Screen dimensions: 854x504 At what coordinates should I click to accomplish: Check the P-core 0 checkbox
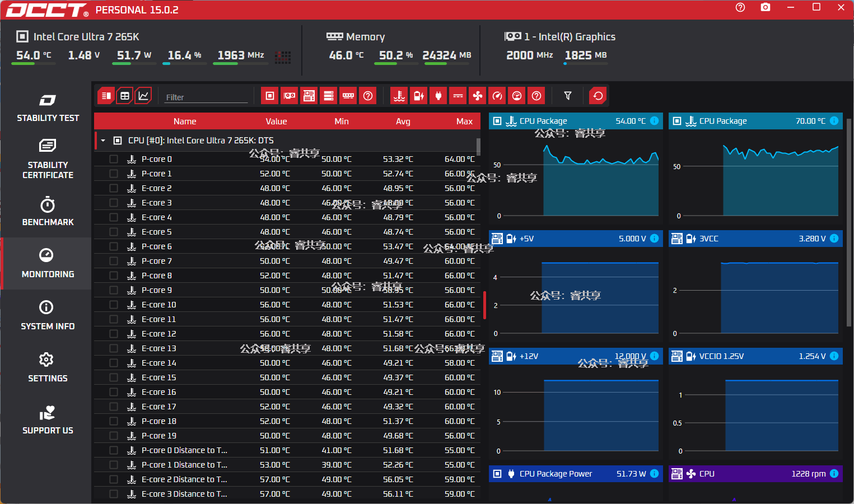[114, 159]
